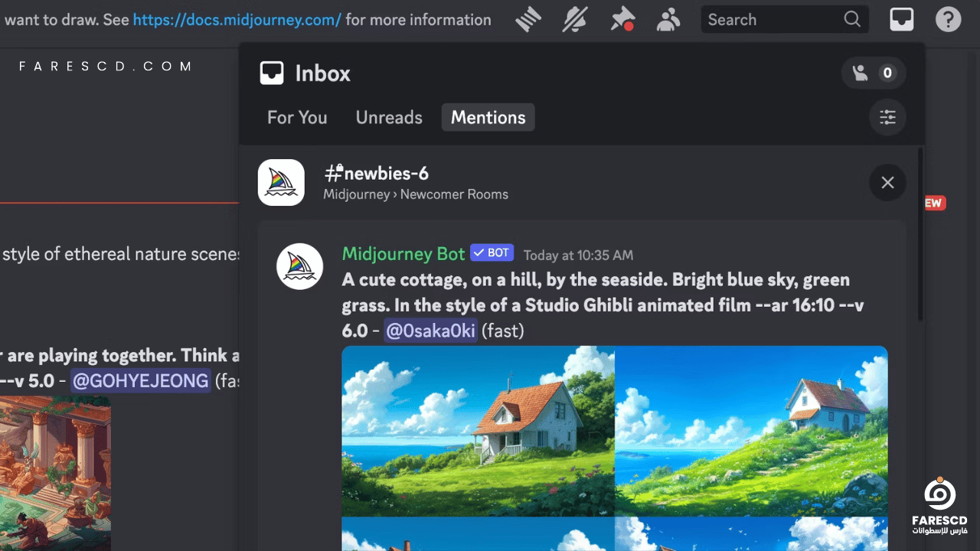
Task: Toggle the member list icon
Action: pyautogui.click(x=669, y=20)
